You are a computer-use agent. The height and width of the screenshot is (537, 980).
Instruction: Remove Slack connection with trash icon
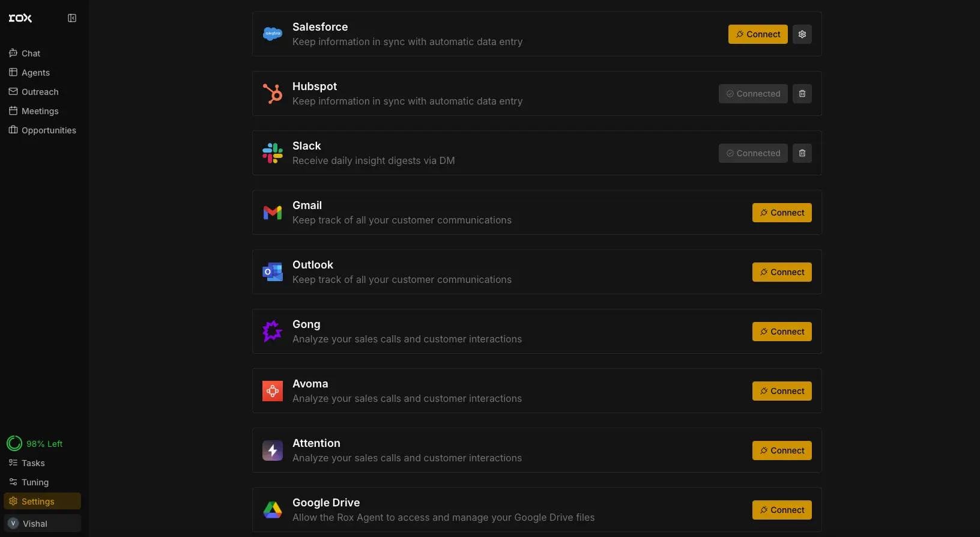coord(802,153)
